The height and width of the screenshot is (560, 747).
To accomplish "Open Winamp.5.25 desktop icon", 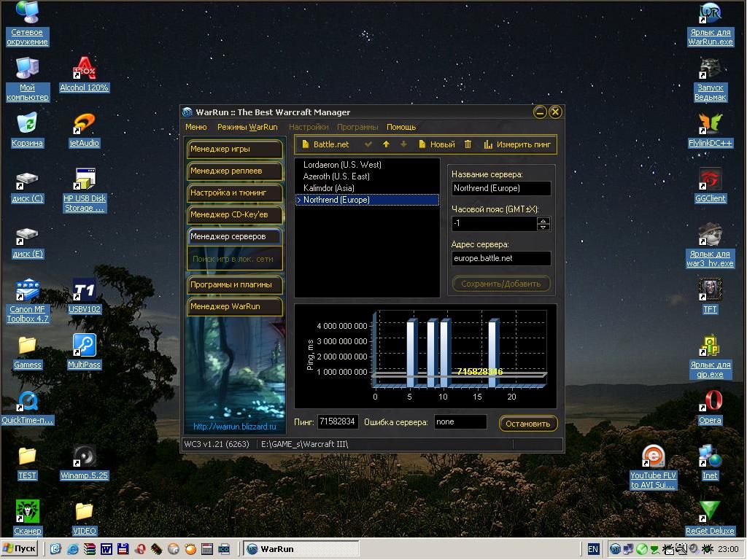I will 85,462.
